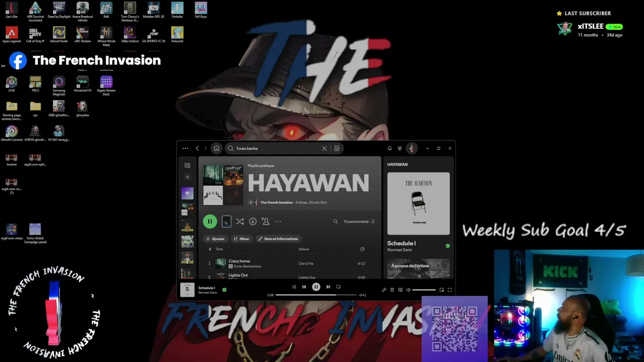The width and height of the screenshot is (644, 362).
Task: Sort by the duration clock column
Action: [x=362, y=249]
